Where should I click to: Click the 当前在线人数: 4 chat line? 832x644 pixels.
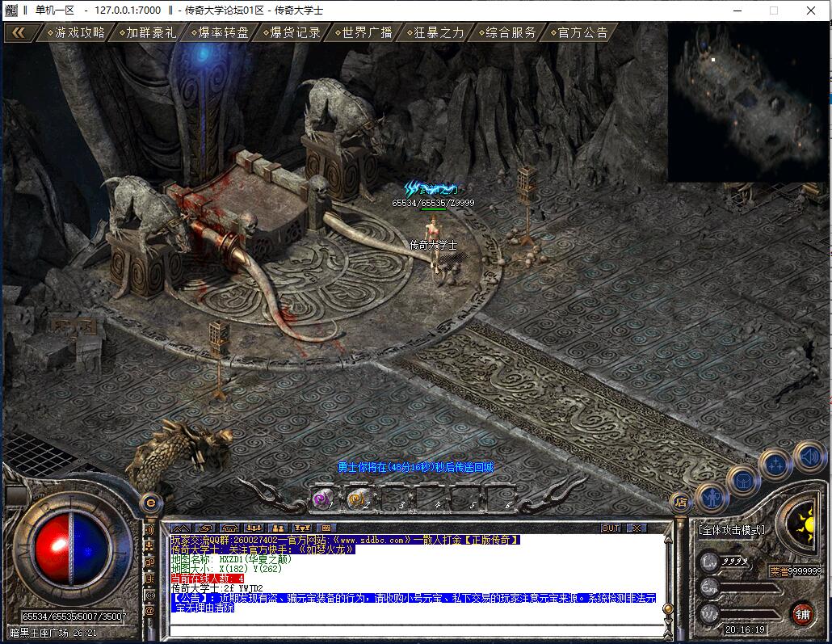point(208,579)
